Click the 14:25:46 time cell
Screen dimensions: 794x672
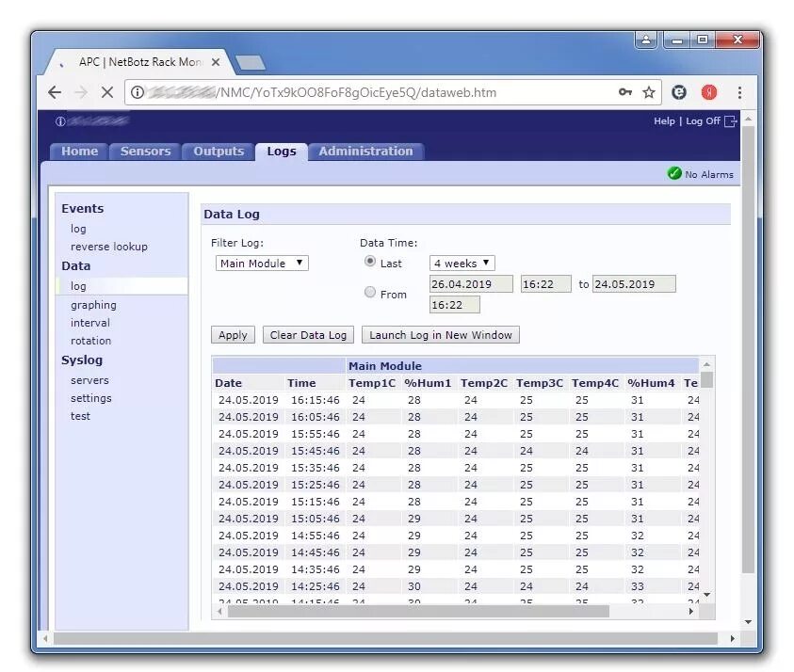click(x=315, y=586)
